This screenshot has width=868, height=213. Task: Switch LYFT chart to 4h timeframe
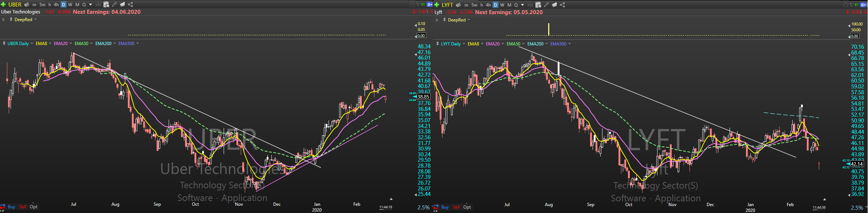pos(488,5)
